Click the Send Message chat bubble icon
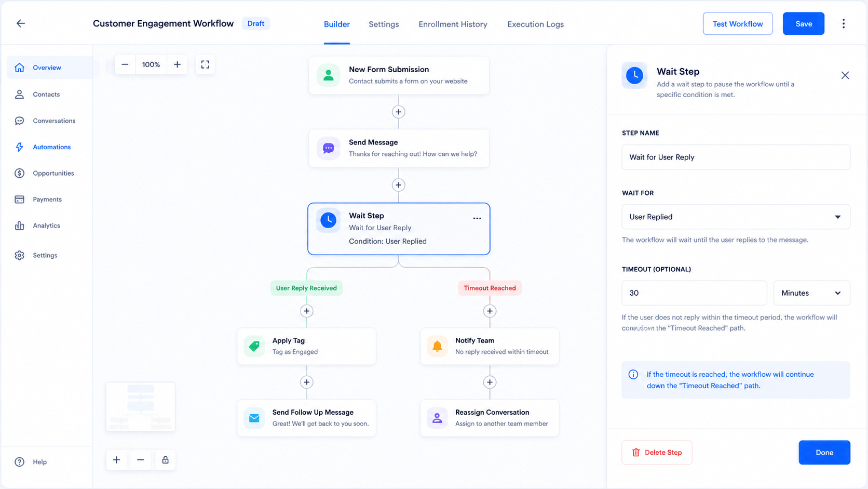 [329, 148]
